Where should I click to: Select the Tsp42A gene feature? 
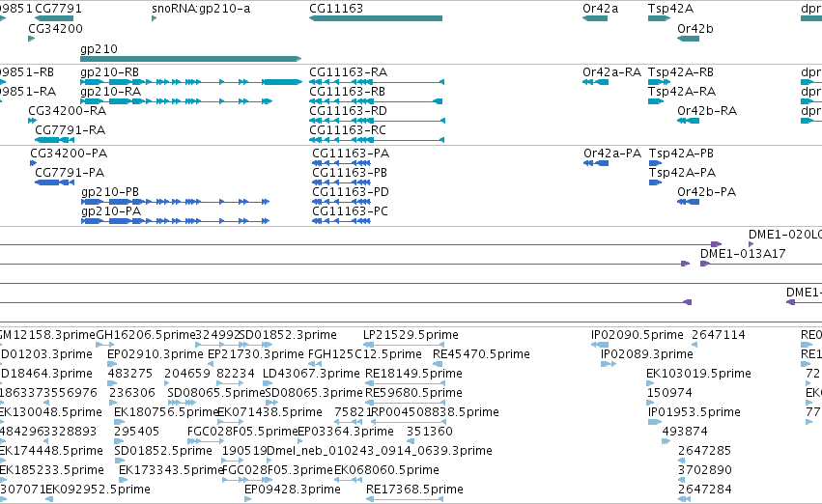(659, 18)
